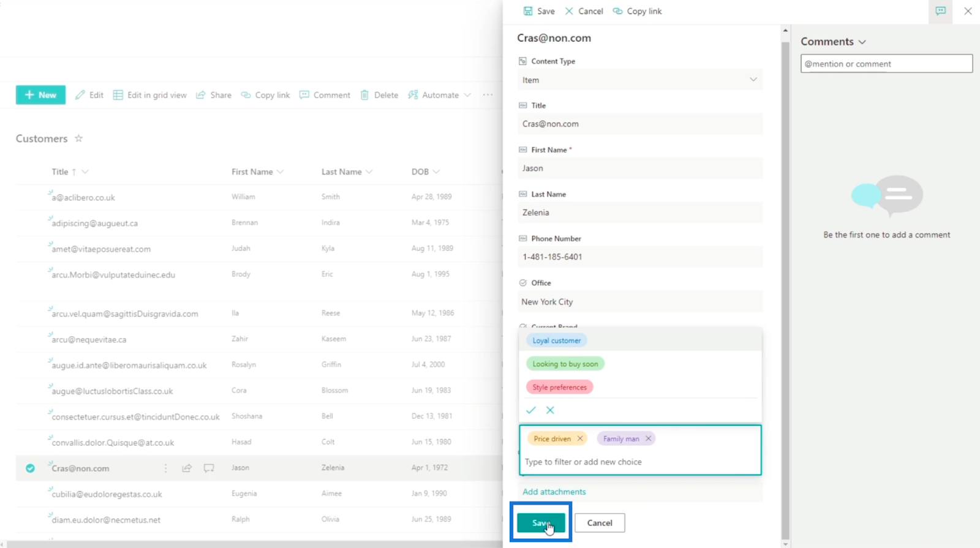Click the Save icon in form header
980x548 pixels.
528,11
